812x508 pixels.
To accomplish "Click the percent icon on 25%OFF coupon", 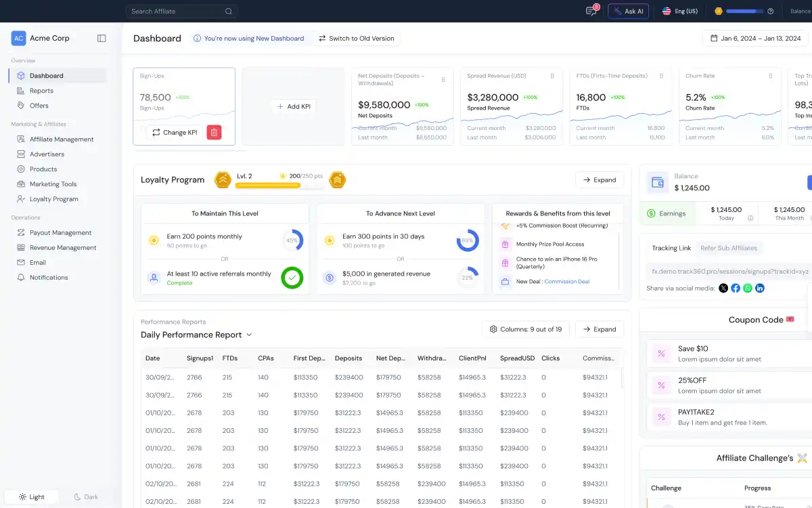I will [x=661, y=385].
